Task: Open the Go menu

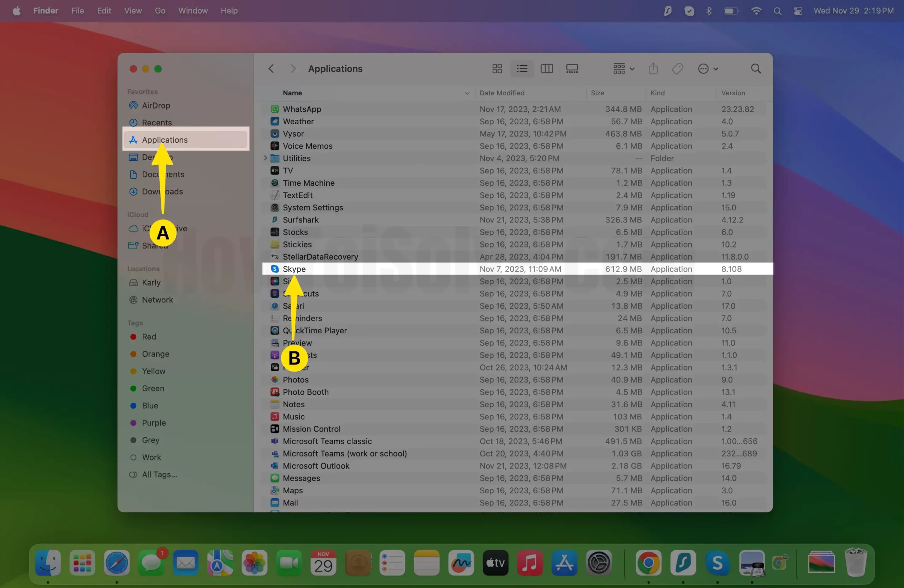Action: click(x=160, y=11)
